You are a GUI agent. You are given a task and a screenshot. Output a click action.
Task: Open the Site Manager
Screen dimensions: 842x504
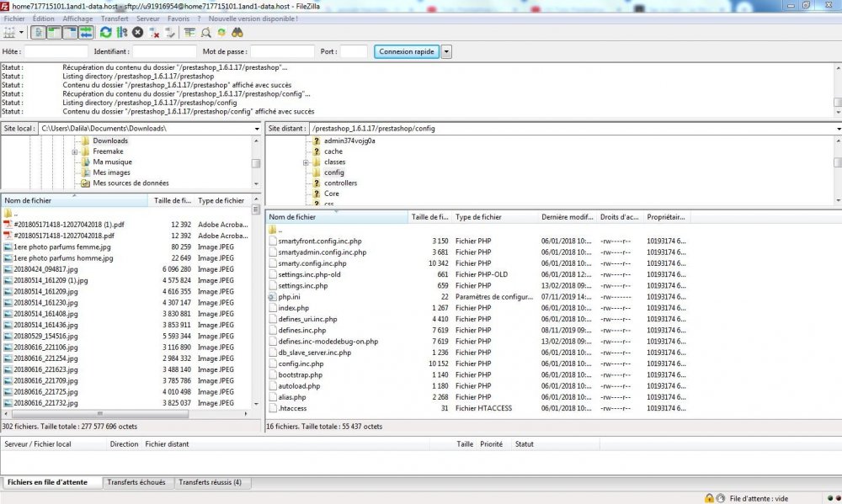(x=10, y=32)
